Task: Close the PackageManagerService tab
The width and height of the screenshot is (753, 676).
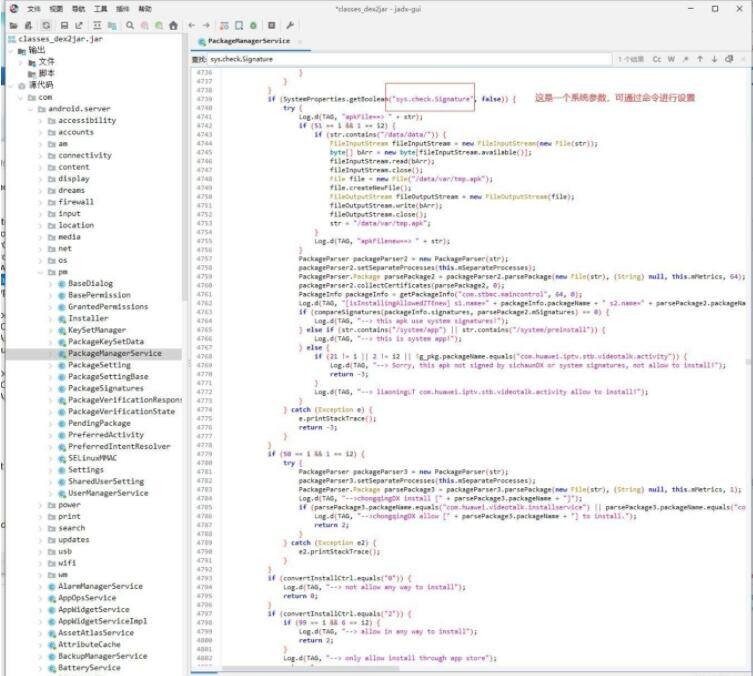Action: click(300, 42)
